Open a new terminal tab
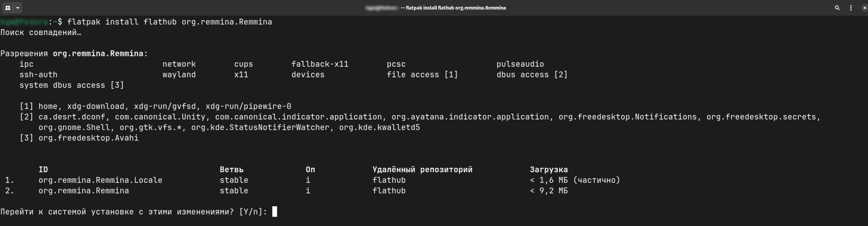Viewport: 868px width, 226px height. [8, 8]
